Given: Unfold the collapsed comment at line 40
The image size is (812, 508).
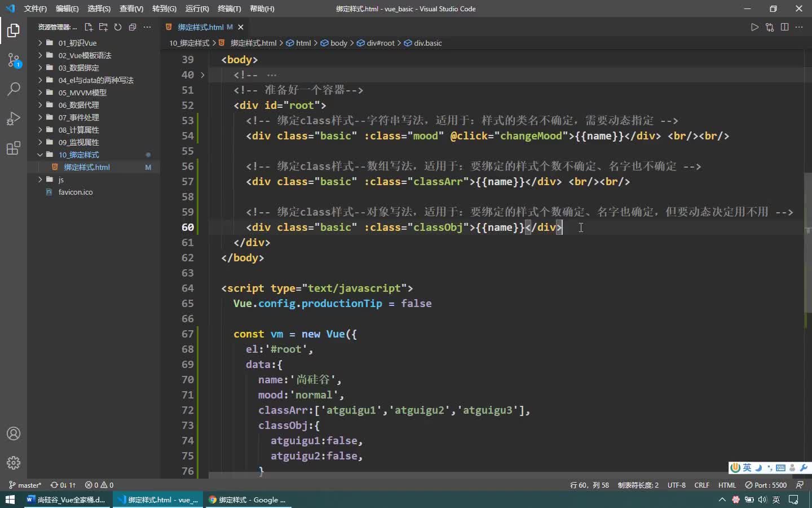Looking at the screenshot, I should (x=202, y=75).
